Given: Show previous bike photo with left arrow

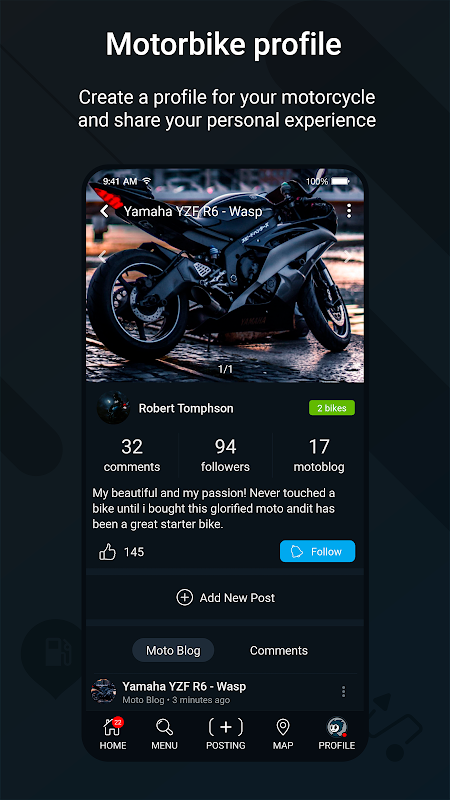Looking at the screenshot, I should pos(102,257).
